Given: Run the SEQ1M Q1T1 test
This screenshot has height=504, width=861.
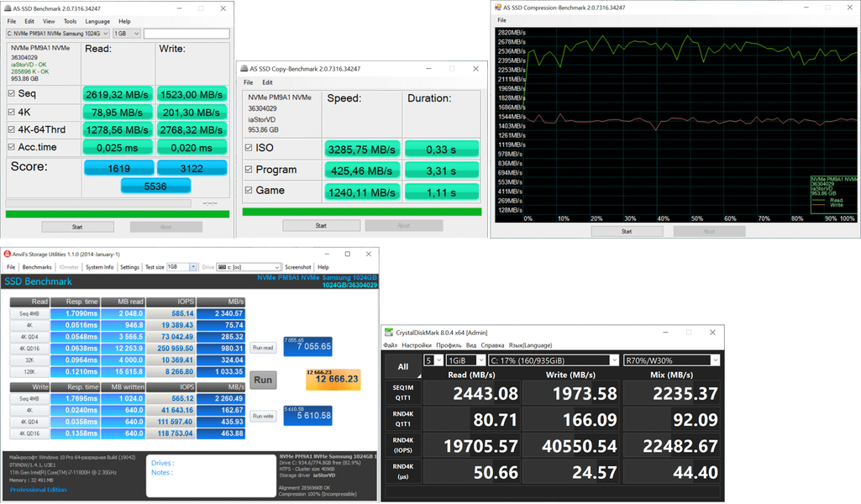Looking at the screenshot, I should pyautogui.click(x=403, y=394).
